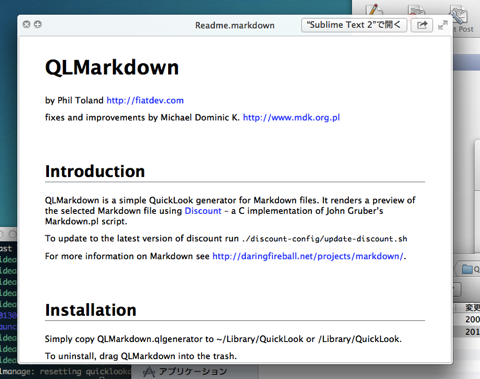Visit the daringfireball.net markdown projects link
The image size is (480, 379).
[308, 256]
